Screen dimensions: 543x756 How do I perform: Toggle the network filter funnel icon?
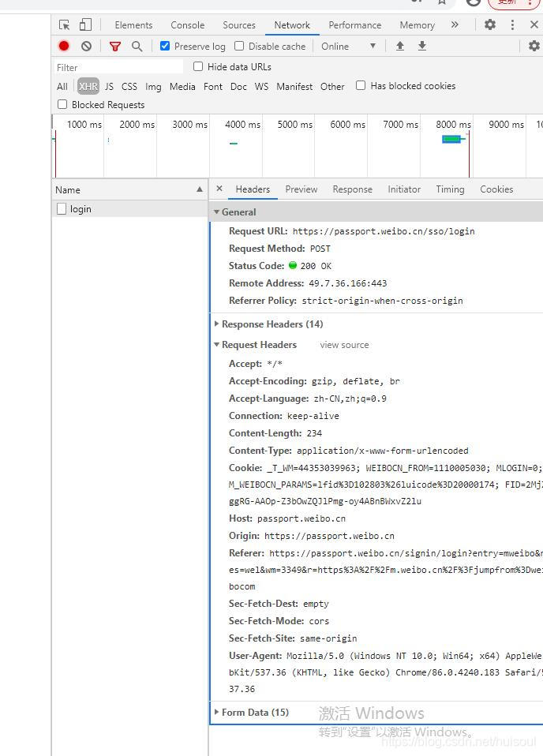(x=115, y=47)
